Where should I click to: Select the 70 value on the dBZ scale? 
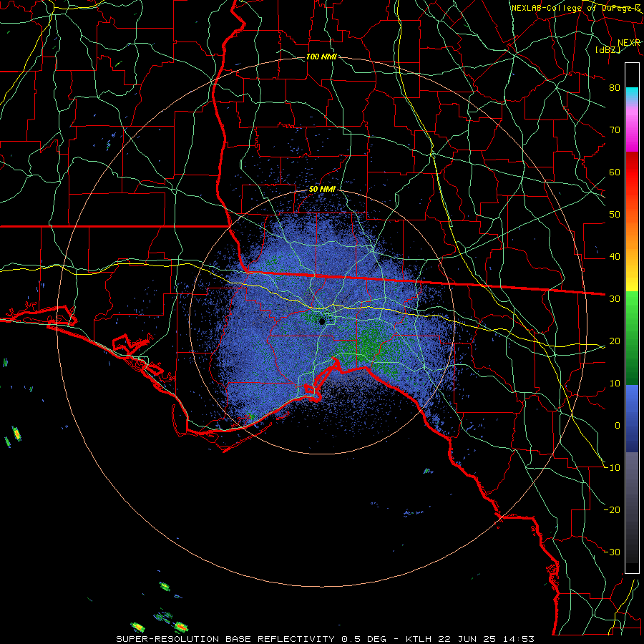(x=615, y=130)
